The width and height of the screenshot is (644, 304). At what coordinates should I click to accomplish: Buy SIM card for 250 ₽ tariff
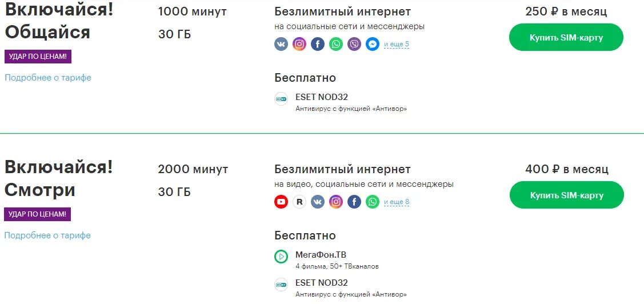pyautogui.click(x=566, y=38)
